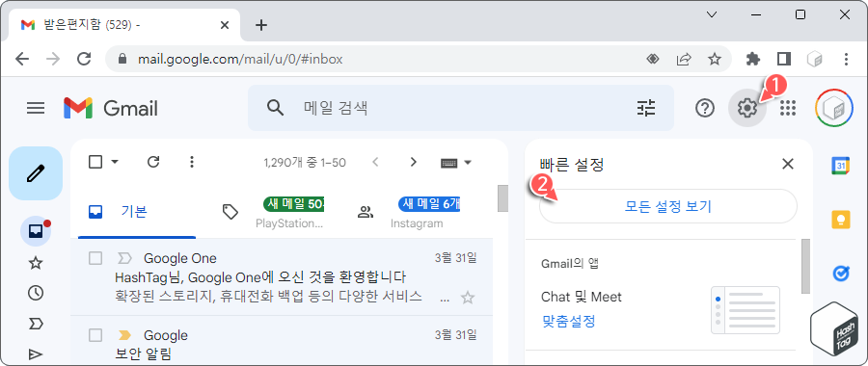
Task: Open the Google account avatar
Action: 833,108
